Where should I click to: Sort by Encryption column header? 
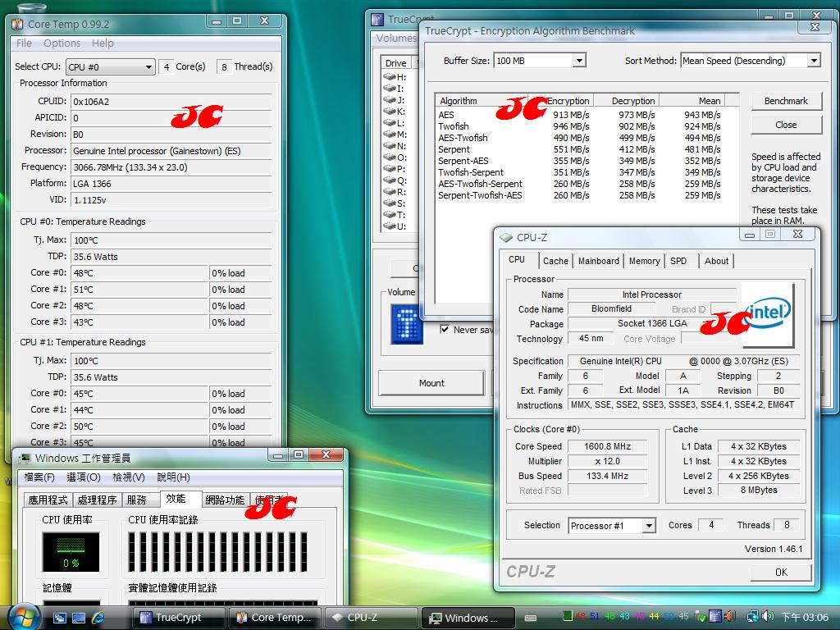(559, 101)
